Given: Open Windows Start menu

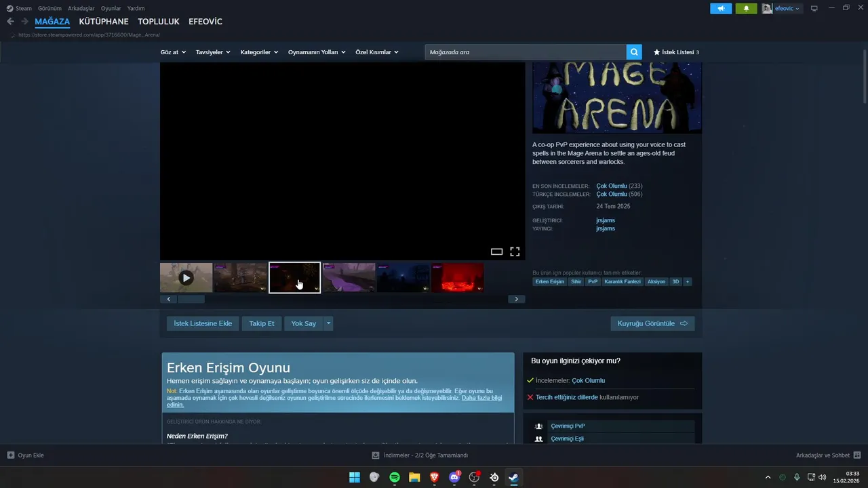Looking at the screenshot, I should 355,477.
